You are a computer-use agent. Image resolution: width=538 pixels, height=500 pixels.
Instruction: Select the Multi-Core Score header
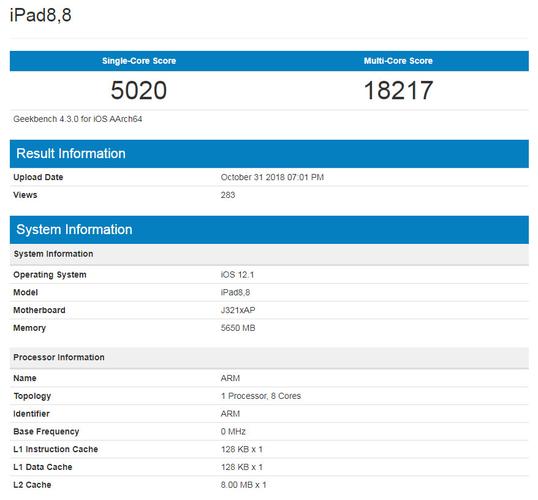coord(398,61)
